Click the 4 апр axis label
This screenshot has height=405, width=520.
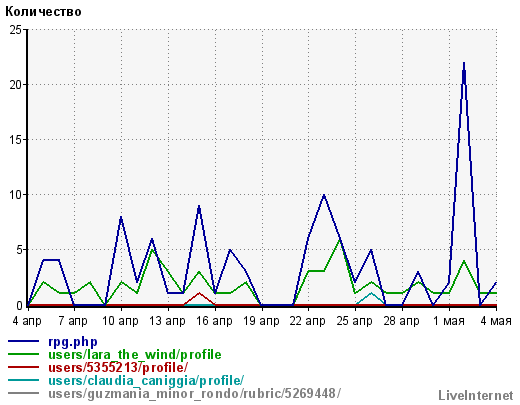(x=27, y=321)
